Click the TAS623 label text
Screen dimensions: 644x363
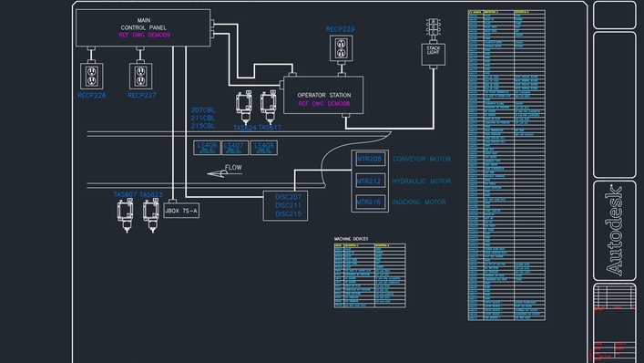151,194
